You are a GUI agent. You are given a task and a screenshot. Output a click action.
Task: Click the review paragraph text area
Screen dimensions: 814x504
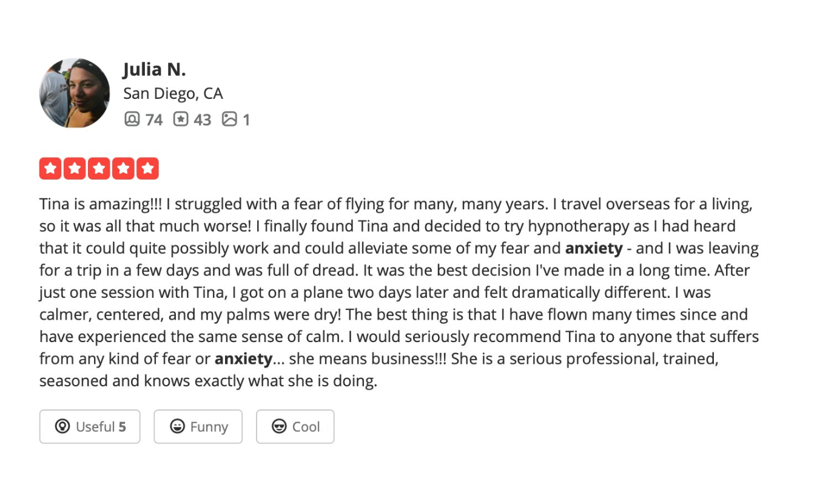pyautogui.click(x=394, y=291)
